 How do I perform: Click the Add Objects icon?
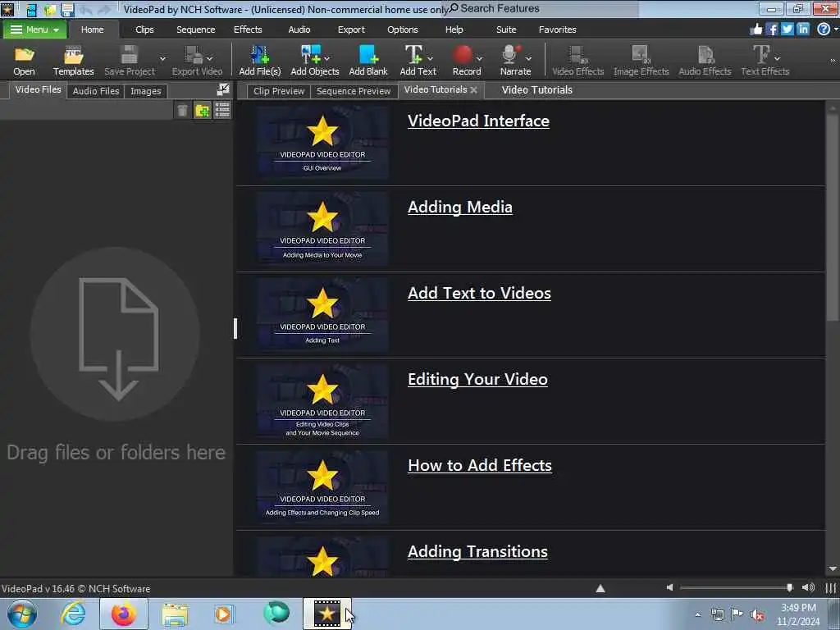[x=311, y=55]
